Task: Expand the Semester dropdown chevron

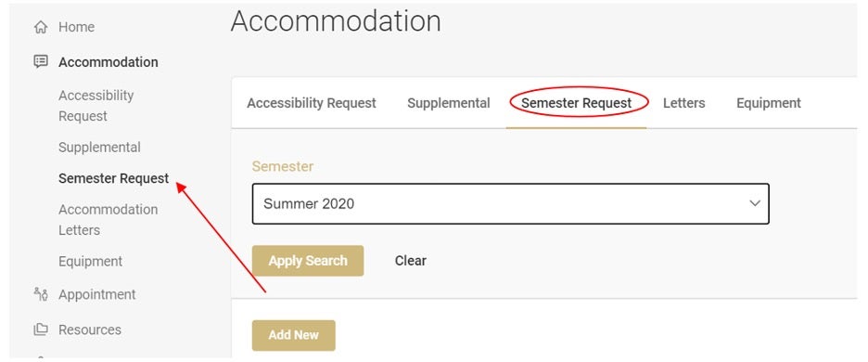Action: click(755, 203)
